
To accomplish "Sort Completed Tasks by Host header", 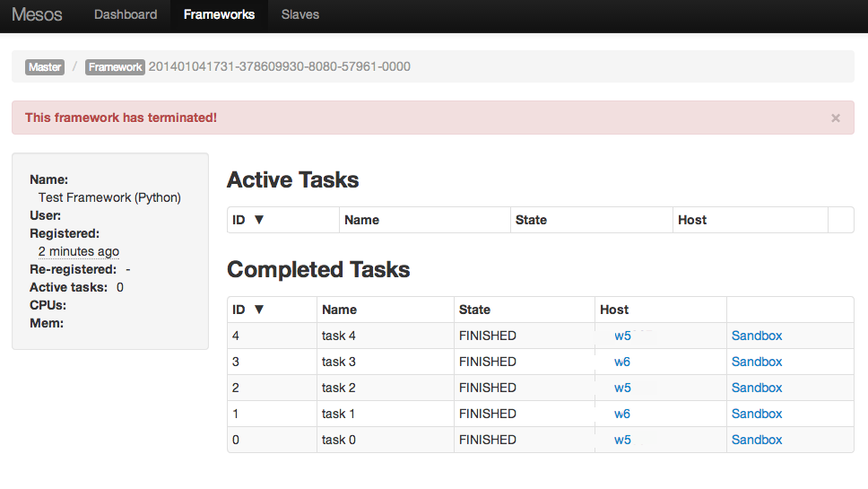I will point(614,310).
